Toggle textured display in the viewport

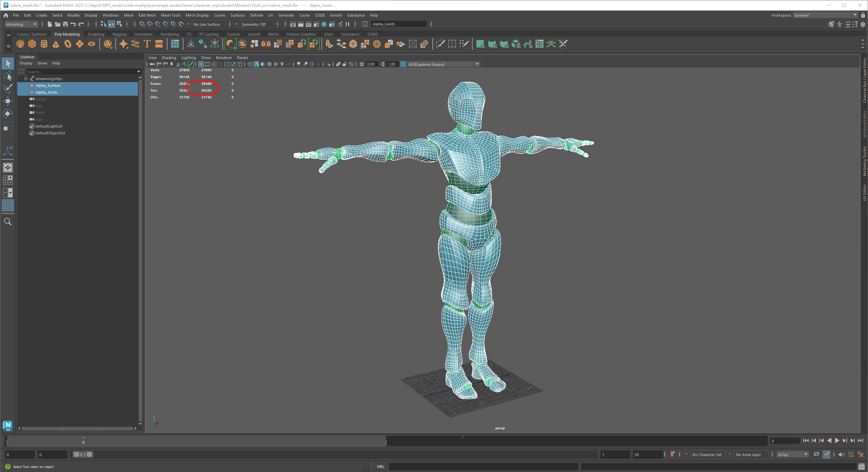click(x=276, y=64)
